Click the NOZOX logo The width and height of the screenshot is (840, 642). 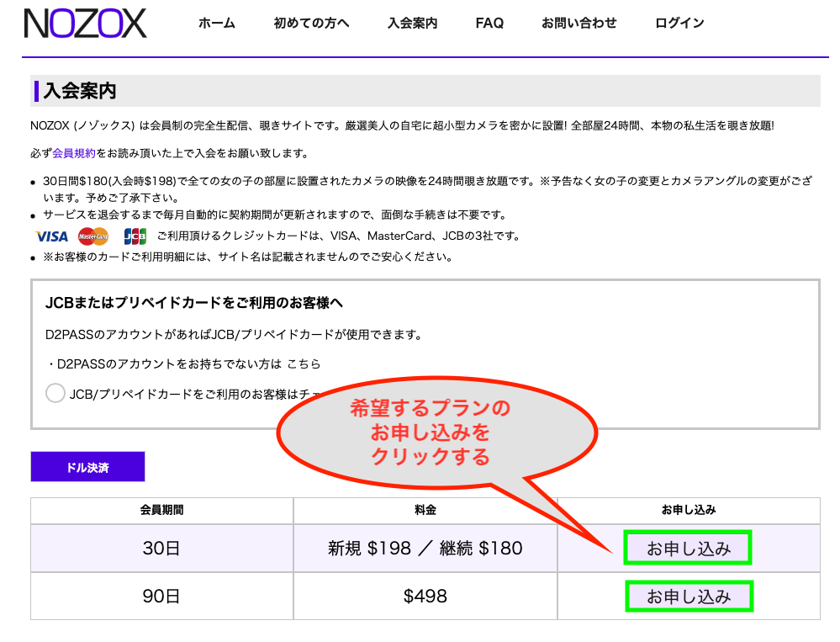[85, 24]
